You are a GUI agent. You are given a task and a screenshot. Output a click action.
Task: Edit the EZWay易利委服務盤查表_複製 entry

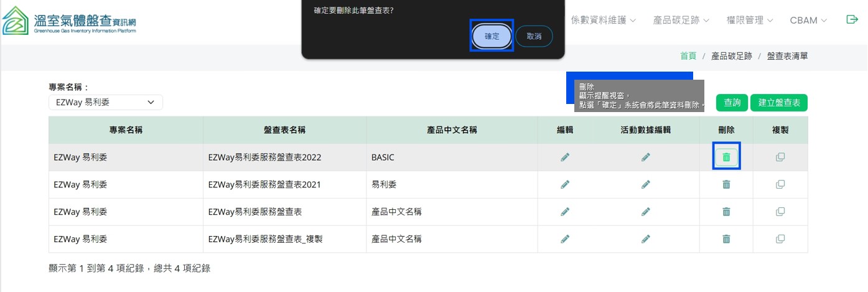pos(564,239)
